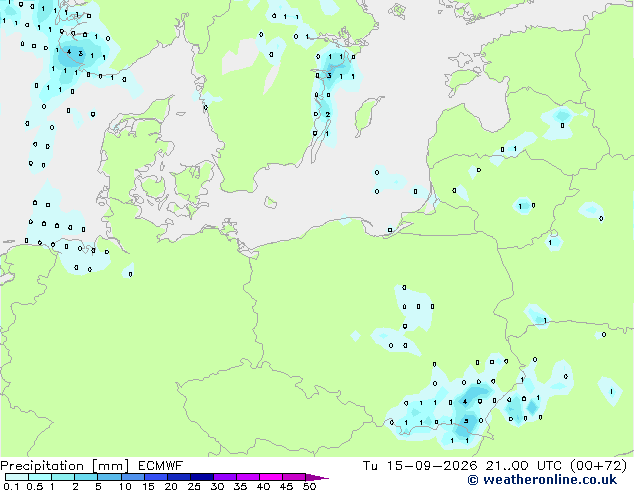This screenshot has width=634, height=490.
Task: Click the value 4 precipitation cell in southeast Poland
Action: point(465,401)
